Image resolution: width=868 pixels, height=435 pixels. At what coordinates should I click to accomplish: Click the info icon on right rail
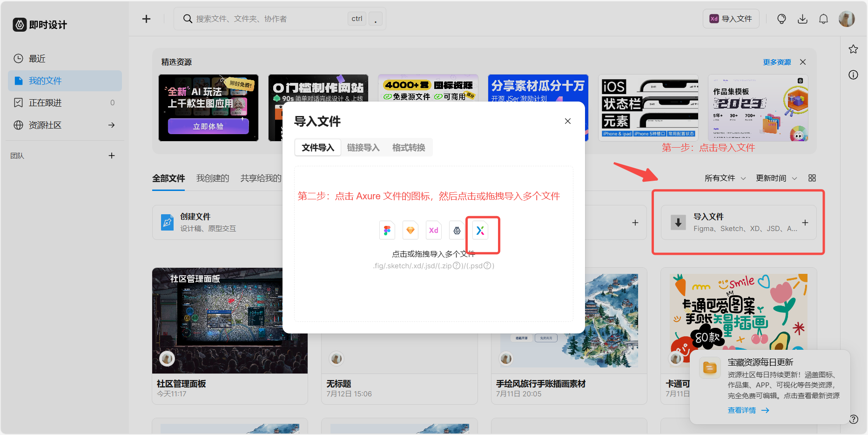point(853,75)
